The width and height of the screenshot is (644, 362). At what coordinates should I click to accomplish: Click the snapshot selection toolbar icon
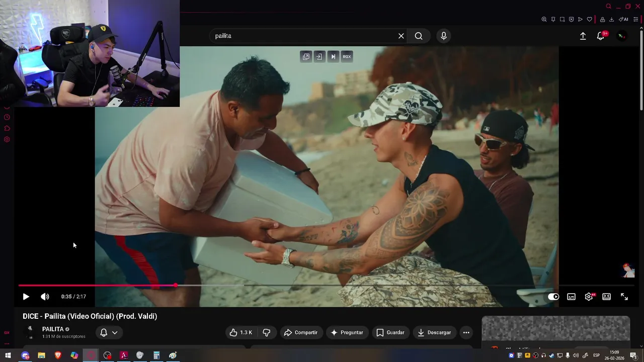click(x=562, y=20)
